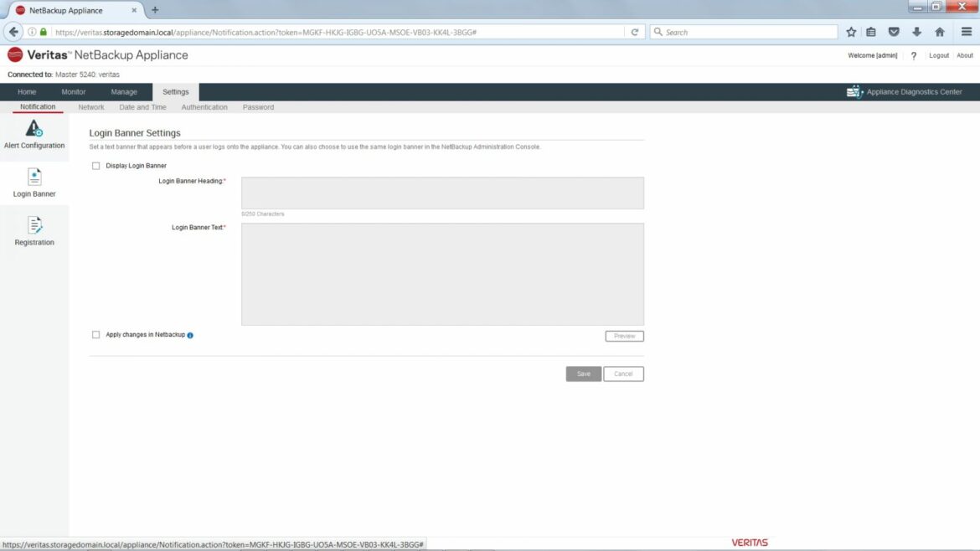This screenshot has height=551, width=980.
Task: Click the browser Search box
Action: (744, 32)
